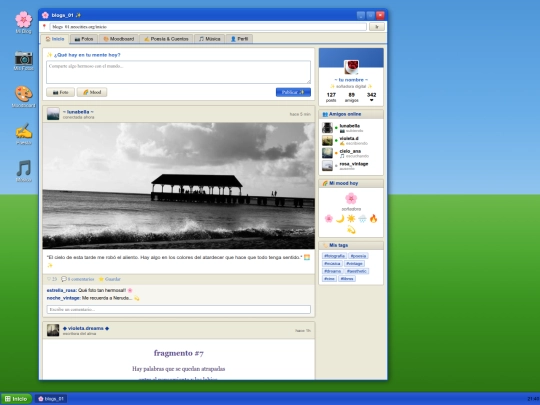Open the comentarios link under the photo post

pyautogui.click(x=77, y=279)
